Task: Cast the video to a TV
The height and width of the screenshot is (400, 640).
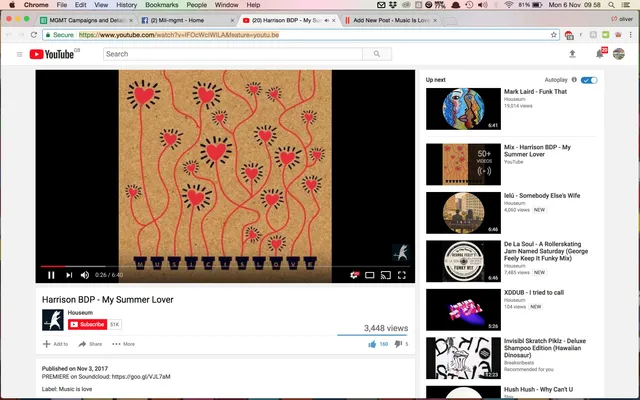Action: (x=385, y=275)
